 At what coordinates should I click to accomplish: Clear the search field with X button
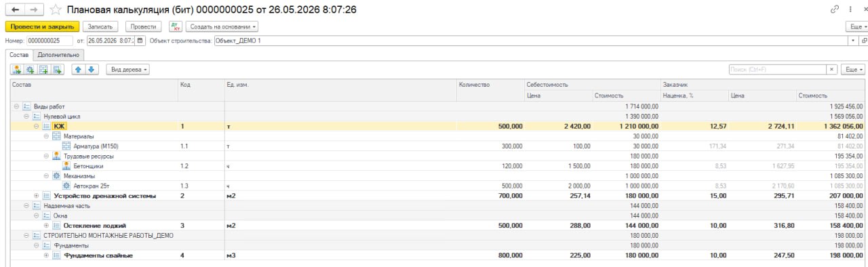click(x=831, y=70)
